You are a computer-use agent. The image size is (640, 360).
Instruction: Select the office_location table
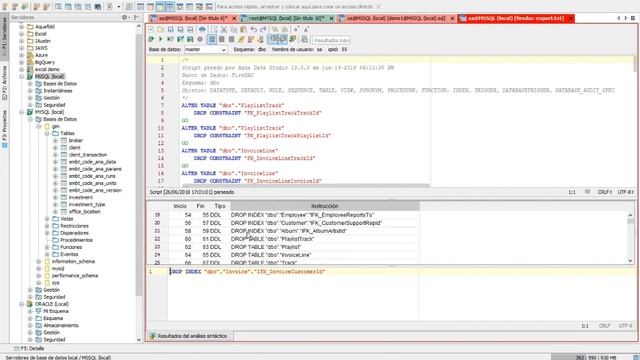click(84, 212)
